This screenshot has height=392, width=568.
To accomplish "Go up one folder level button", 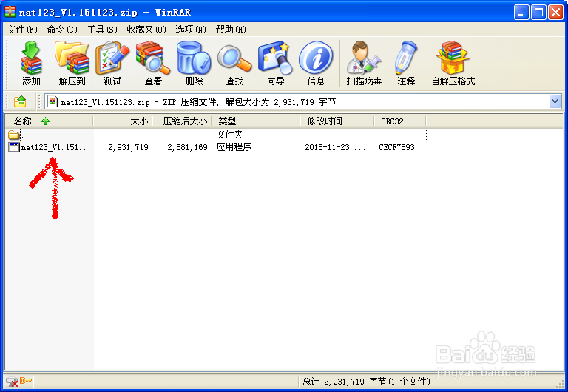I will [x=20, y=102].
